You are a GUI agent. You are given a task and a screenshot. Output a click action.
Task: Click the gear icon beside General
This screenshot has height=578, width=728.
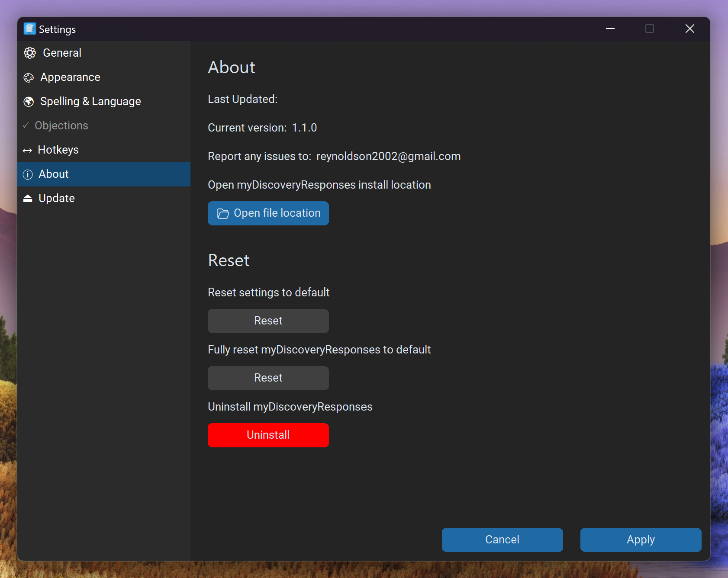pos(29,53)
